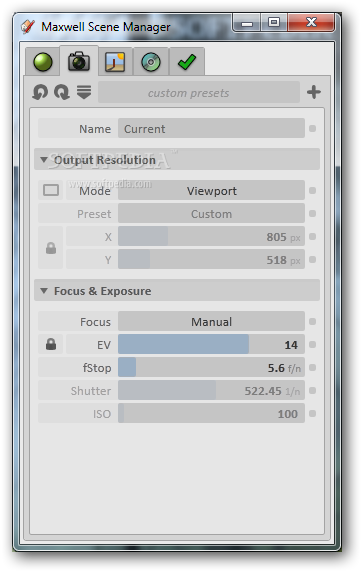The image size is (362, 572).
Task: Toggle the resolution aspect lock icon
Action: coord(51,248)
